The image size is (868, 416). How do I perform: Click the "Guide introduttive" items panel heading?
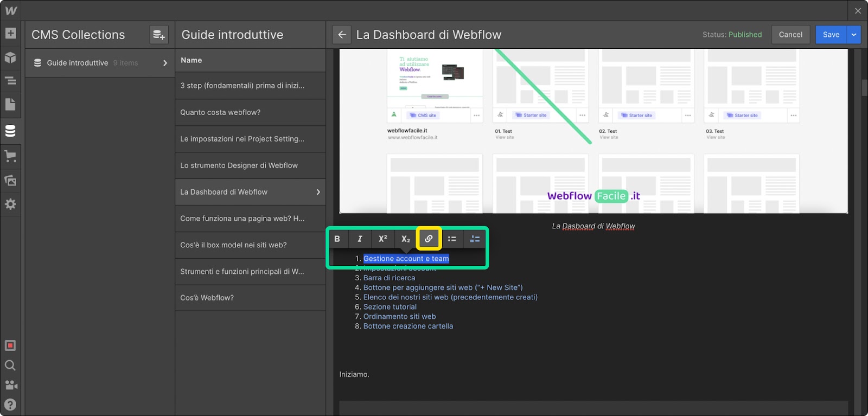click(232, 35)
